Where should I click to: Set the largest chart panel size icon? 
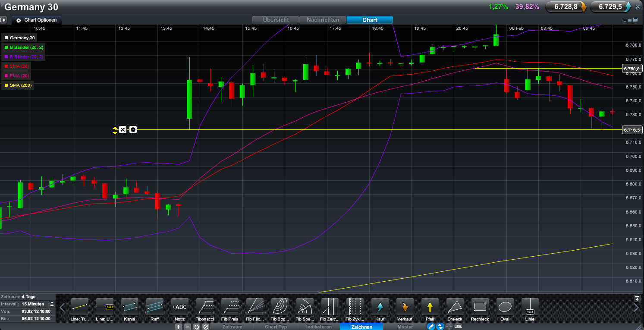(x=635, y=20)
